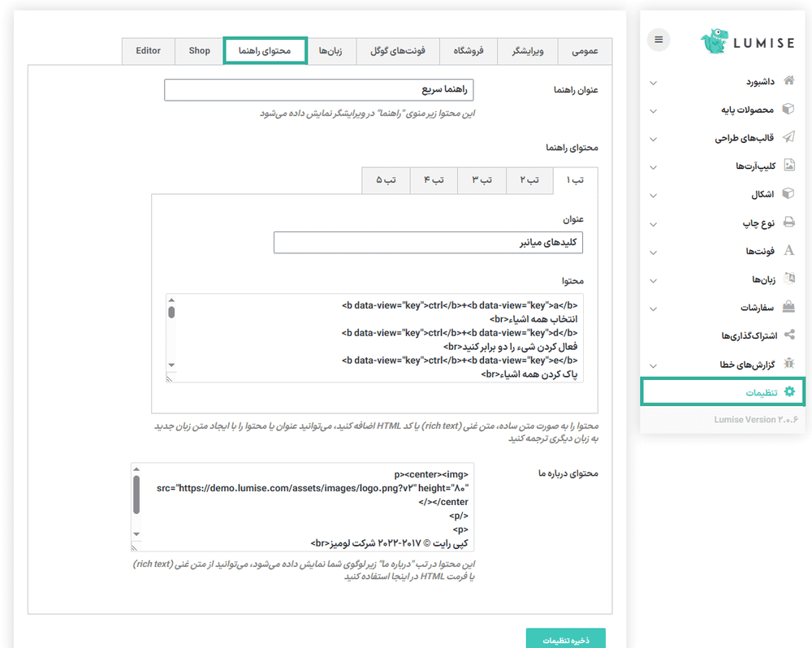Click the sharing icon in sidebar
812x648 pixels.
788,335
